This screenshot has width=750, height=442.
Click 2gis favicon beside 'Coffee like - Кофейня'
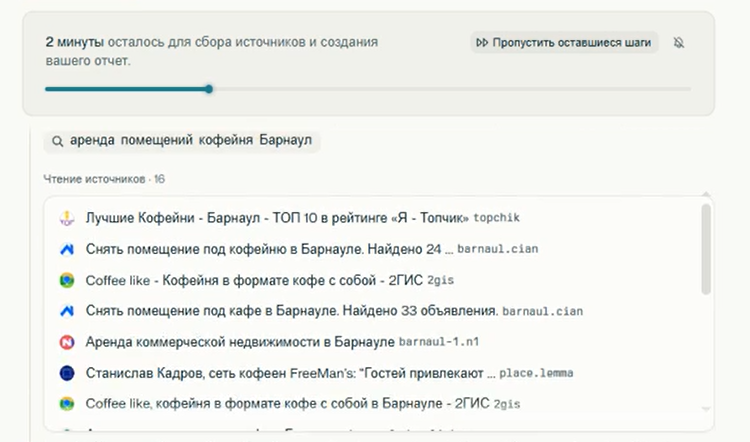pos(67,280)
